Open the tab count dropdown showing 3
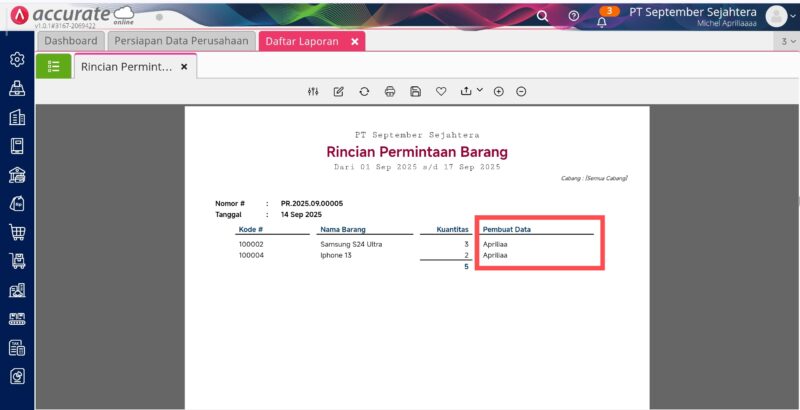Image resolution: width=800 pixels, height=410 pixels. [787, 41]
